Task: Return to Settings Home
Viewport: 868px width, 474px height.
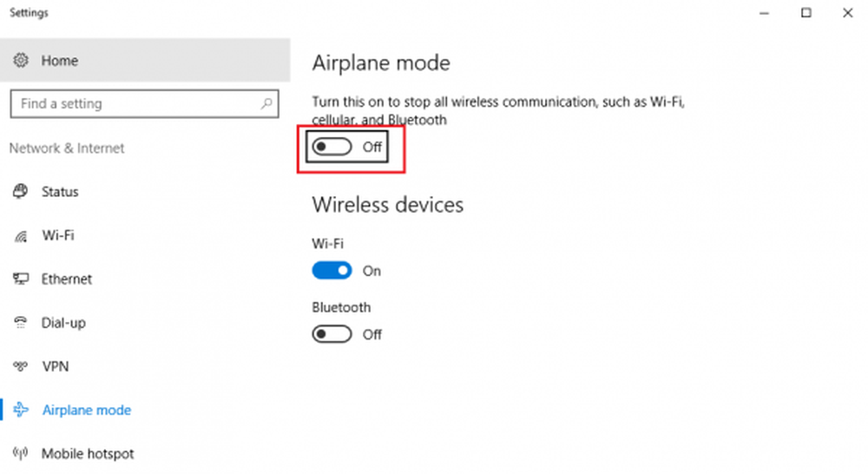Action: pos(60,61)
